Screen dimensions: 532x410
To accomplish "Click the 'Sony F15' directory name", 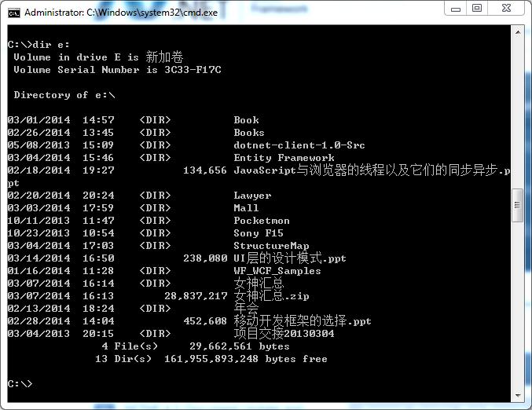I will point(259,233).
